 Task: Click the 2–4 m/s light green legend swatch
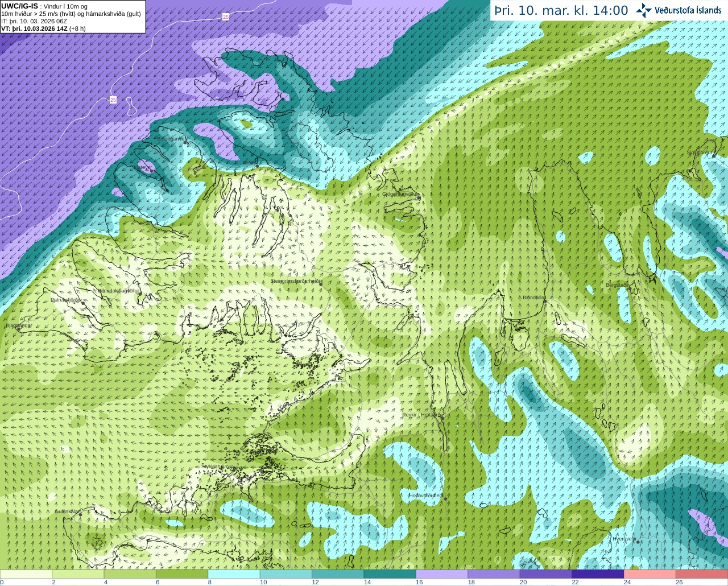tap(78, 574)
